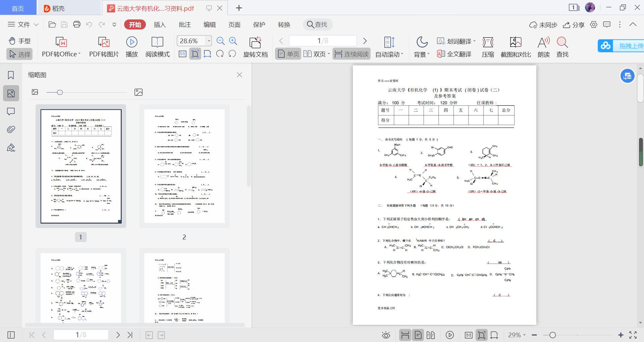Set actual size 1:1 in ribbon
The width and height of the screenshot is (644, 342).
coord(182,54)
